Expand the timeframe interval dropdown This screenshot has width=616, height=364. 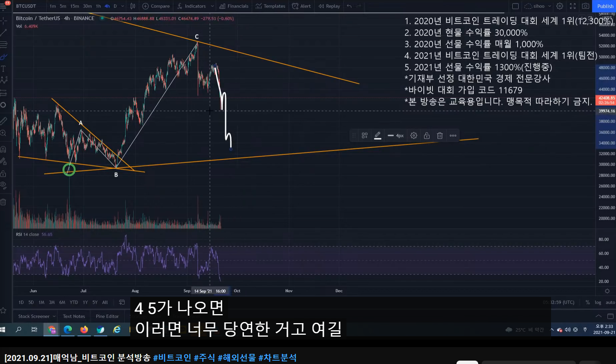click(123, 6)
